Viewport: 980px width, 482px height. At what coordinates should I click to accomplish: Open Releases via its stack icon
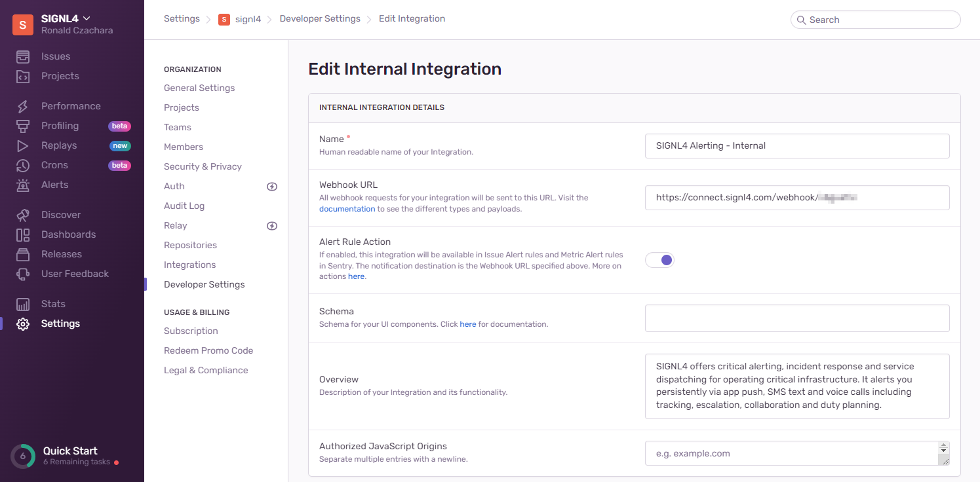(23, 254)
